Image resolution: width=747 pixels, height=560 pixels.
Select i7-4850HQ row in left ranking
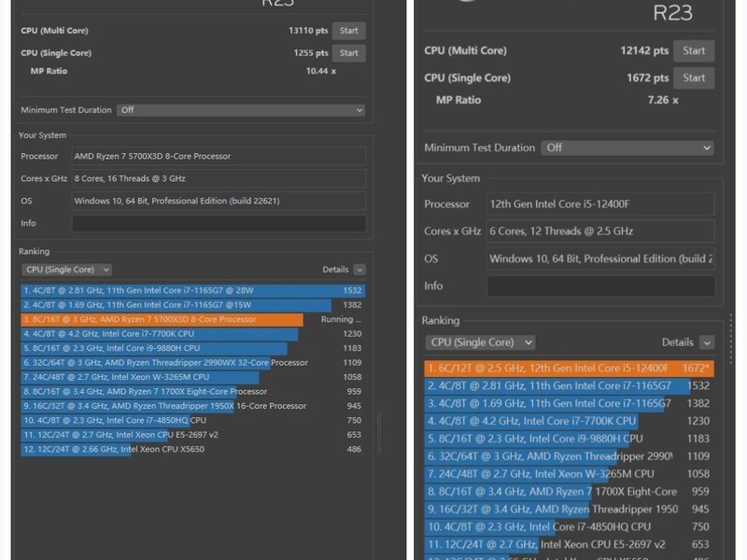[x=193, y=421]
